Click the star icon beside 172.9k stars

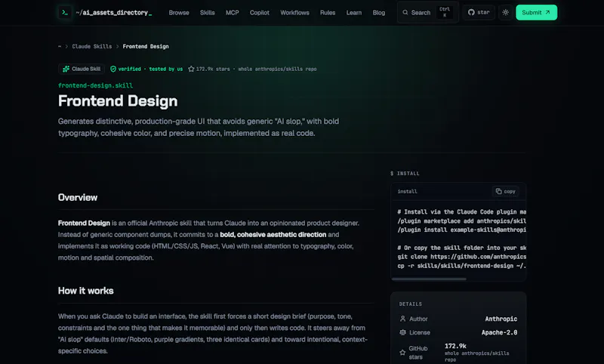[x=191, y=69]
